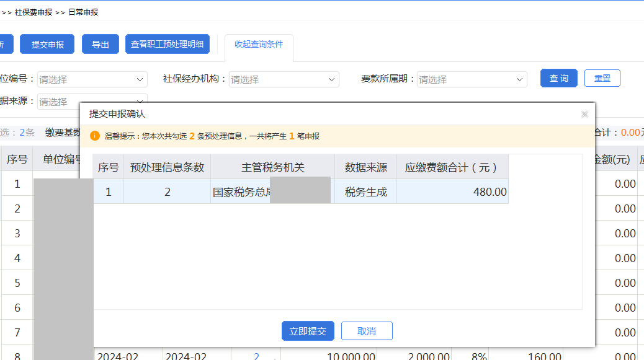Click background table row number 7
Screen dimensions: 644x360
17,333
